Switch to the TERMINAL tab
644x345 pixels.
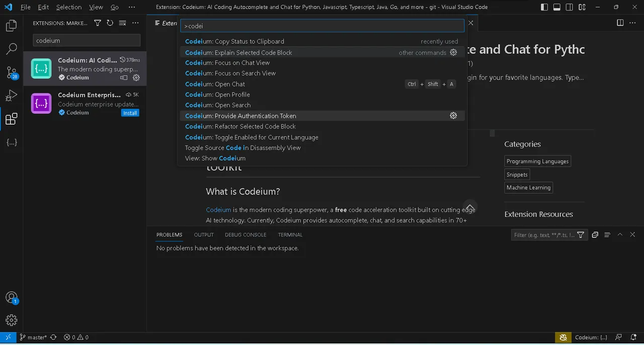click(290, 235)
